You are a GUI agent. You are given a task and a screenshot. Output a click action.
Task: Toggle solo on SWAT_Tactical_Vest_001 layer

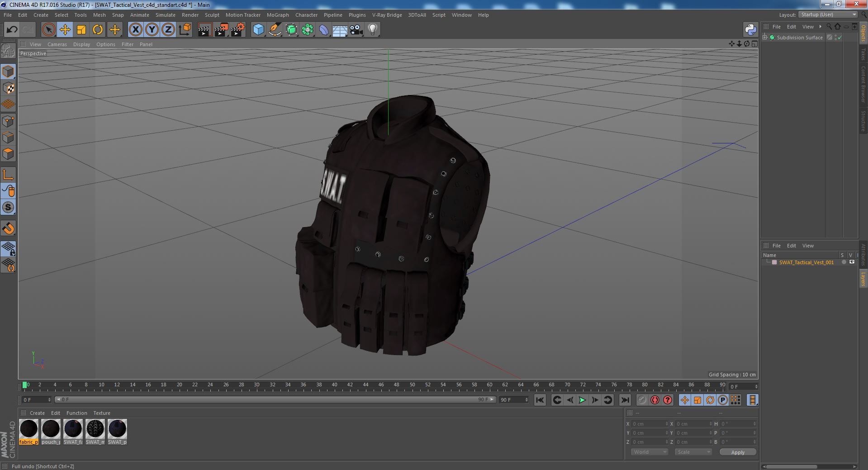(x=844, y=262)
